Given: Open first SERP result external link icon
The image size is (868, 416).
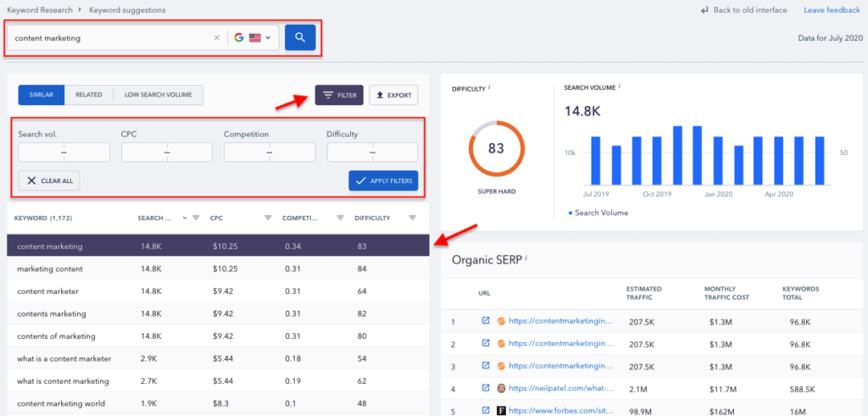Looking at the screenshot, I should point(486,321).
